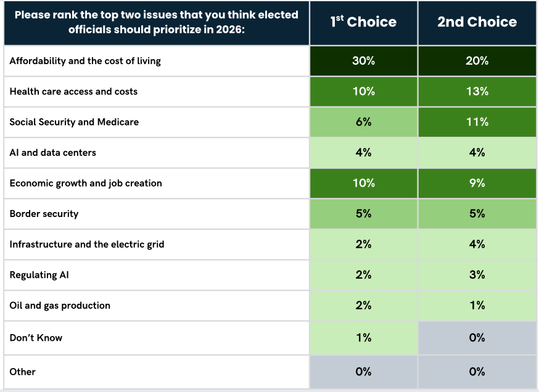Select 20% cell for Affordability second choice
The height and width of the screenshot is (392, 539).
(477, 61)
